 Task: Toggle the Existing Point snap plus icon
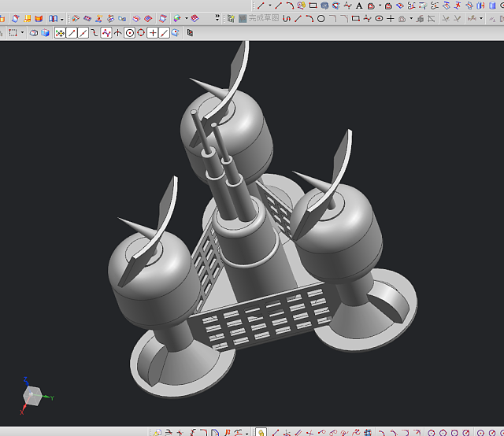pyautogui.click(x=153, y=33)
